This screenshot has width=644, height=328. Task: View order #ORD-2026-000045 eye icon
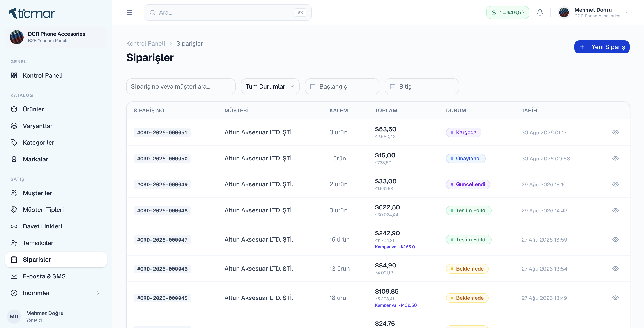[615, 298]
